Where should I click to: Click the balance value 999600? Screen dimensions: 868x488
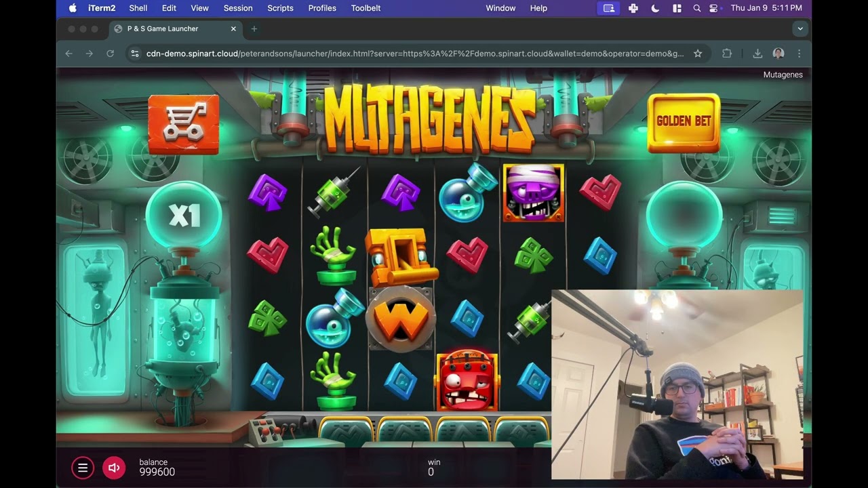point(157,472)
